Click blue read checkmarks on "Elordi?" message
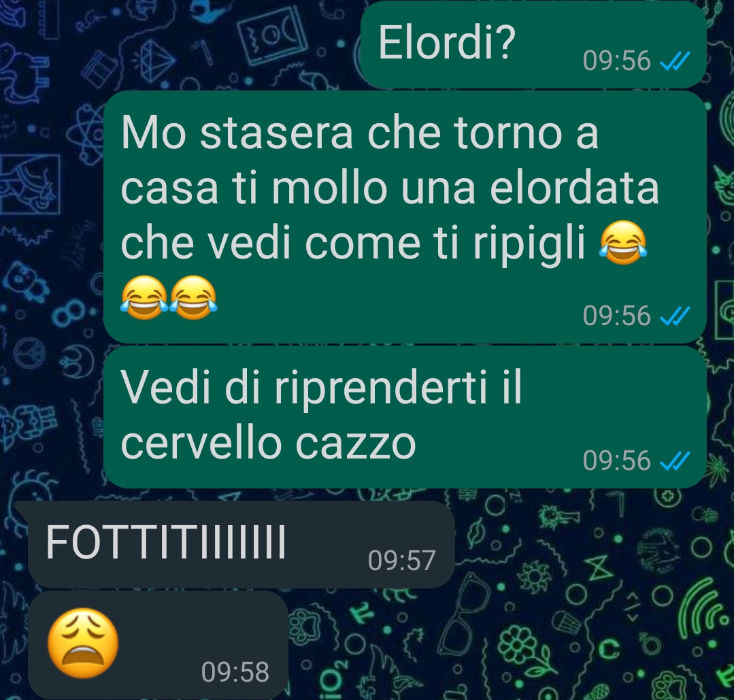This screenshot has height=700, width=734. [675, 61]
